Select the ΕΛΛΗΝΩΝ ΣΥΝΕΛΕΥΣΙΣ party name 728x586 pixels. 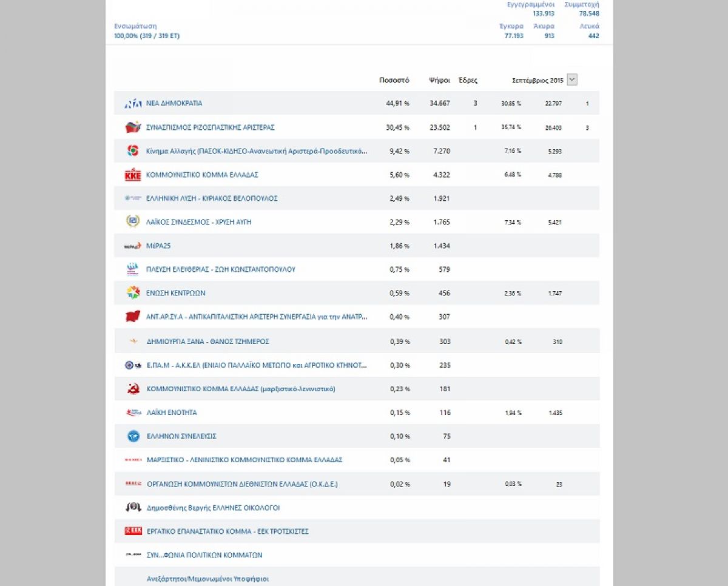point(181,436)
